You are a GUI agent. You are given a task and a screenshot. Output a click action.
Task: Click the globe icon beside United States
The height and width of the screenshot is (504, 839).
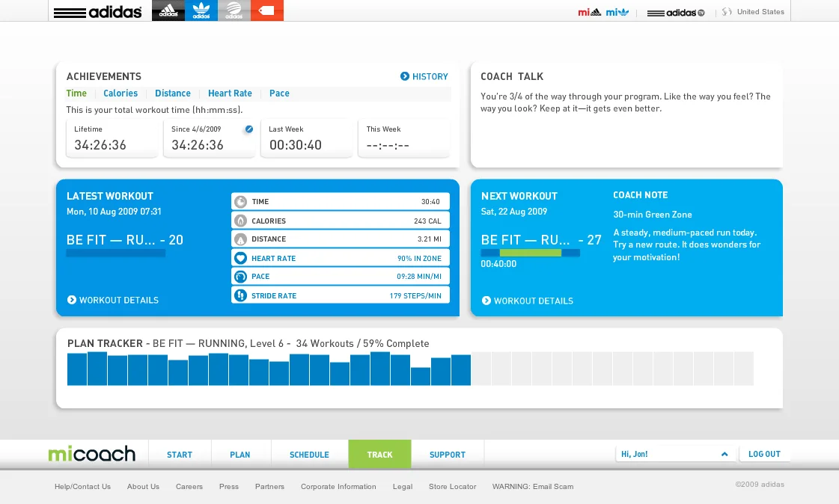click(727, 12)
